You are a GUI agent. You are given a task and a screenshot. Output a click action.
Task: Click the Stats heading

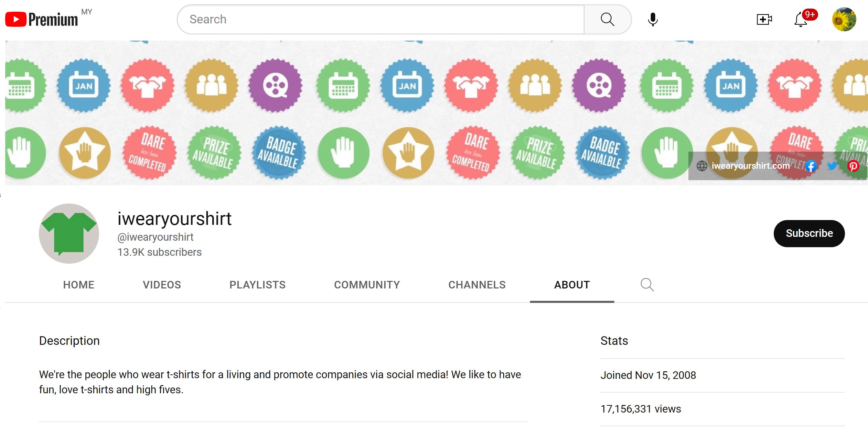pos(614,341)
